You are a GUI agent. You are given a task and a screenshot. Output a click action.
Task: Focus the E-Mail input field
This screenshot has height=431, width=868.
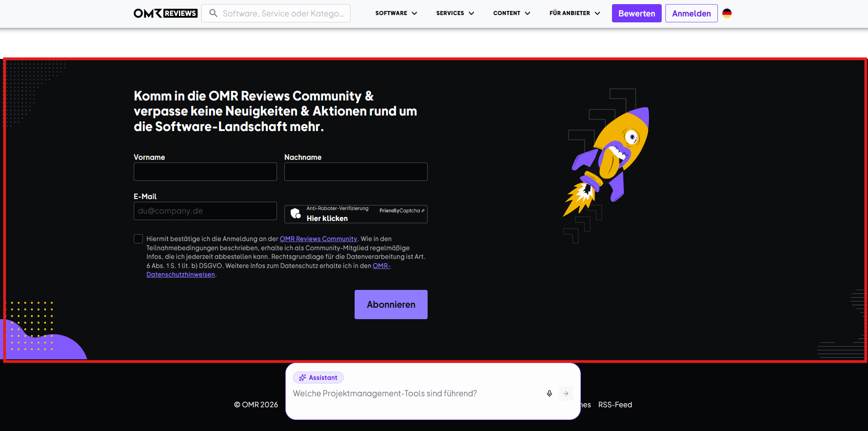(205, 211)
